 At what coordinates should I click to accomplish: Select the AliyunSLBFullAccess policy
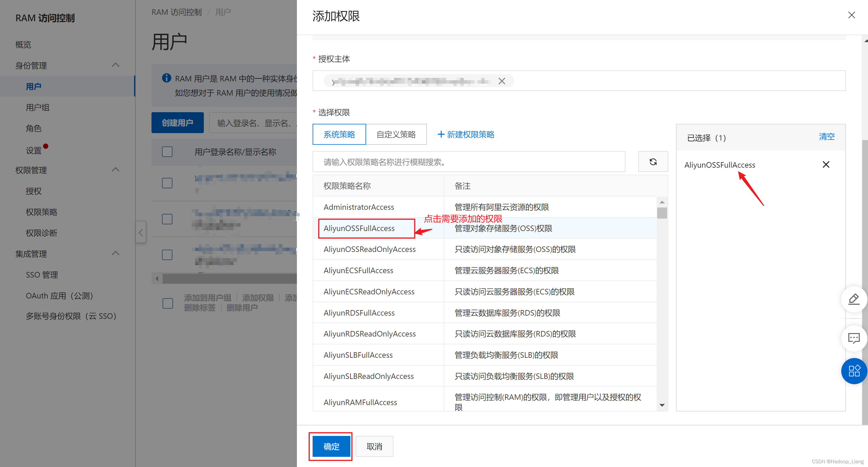tap(485, 355)
